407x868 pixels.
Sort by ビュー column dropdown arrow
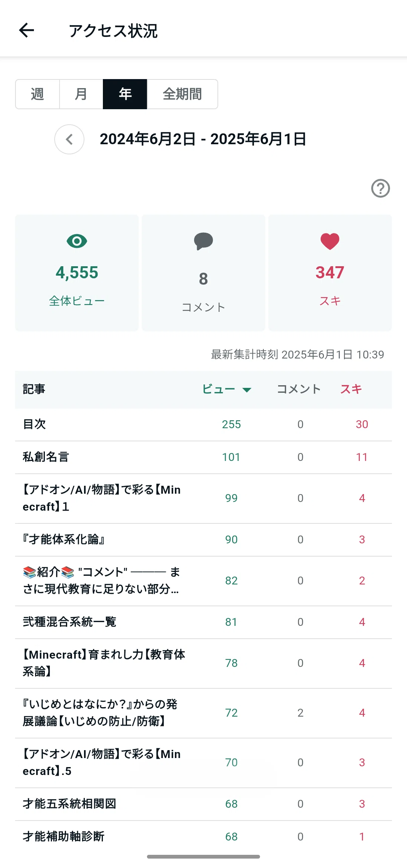pyautogui.click(x=247, y=390)
